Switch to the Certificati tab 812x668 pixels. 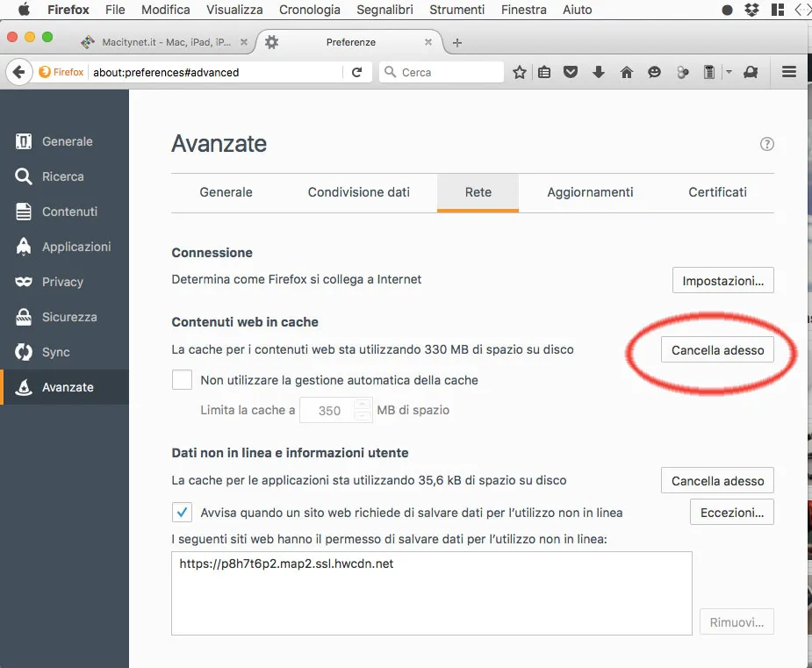coord(717,192)
